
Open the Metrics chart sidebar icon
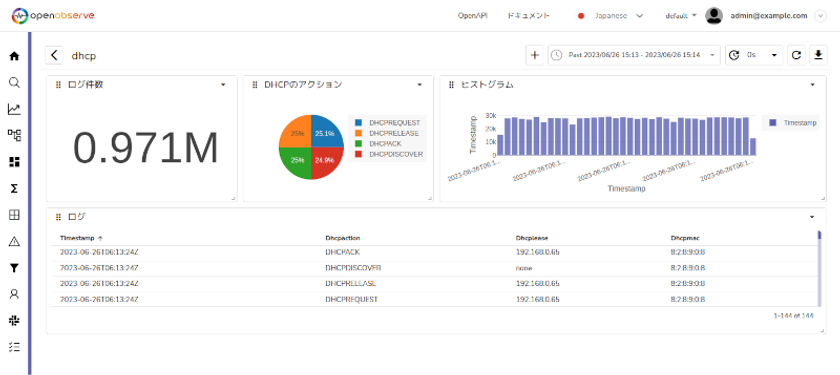14,109
